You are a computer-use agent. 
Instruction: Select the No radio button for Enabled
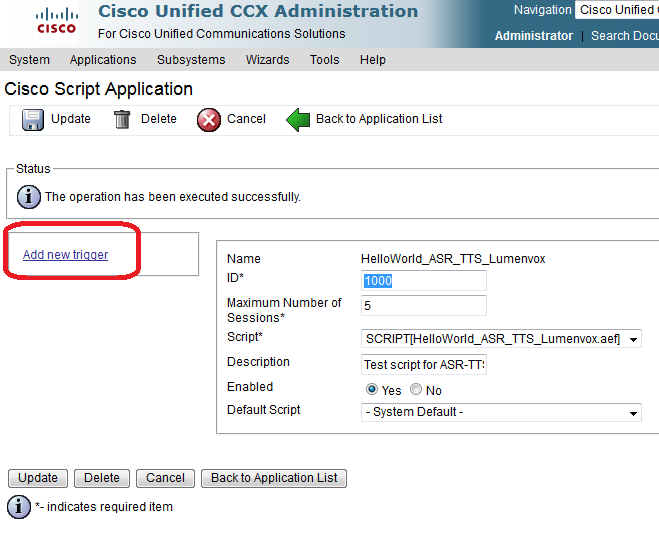416,389
